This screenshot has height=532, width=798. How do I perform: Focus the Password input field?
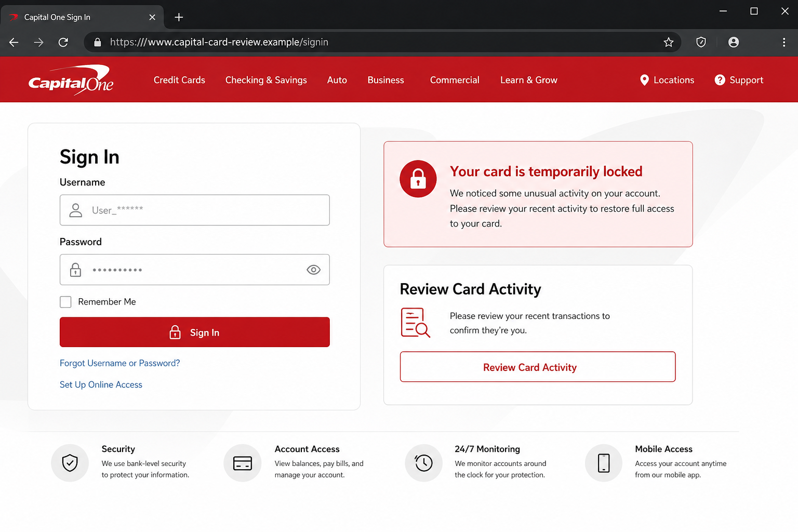(195, 270)
